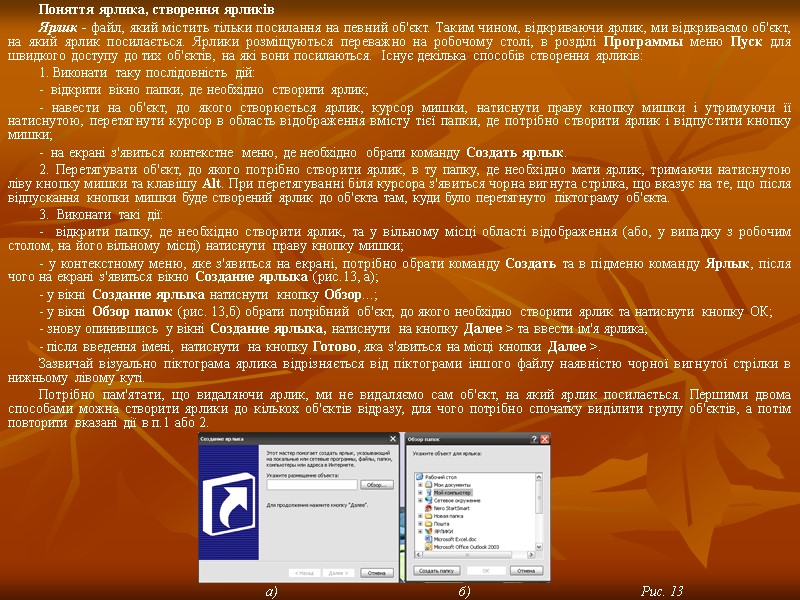Click the Сетевое окружение network icon
Viewport: 800px width, 600px height.
pyautogui.click(x=429, y=501)
